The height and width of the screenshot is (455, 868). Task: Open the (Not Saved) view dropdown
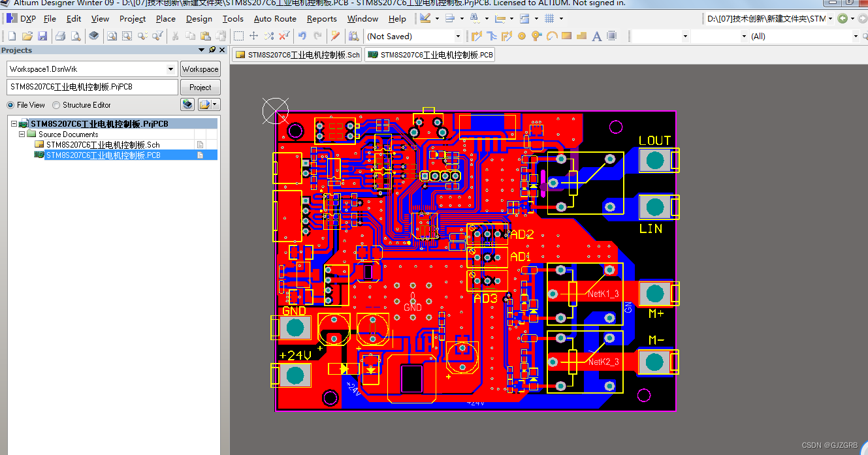(457, 36)
